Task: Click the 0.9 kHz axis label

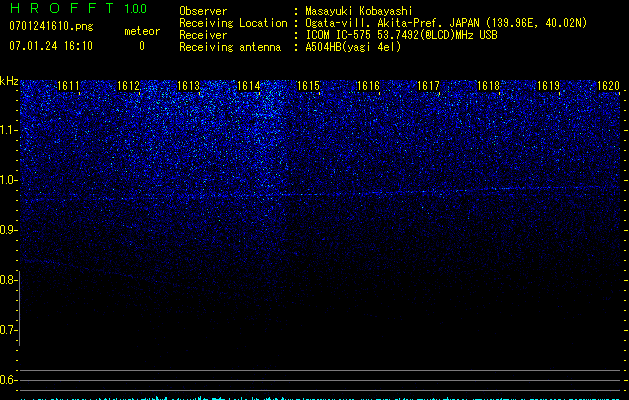Action: (8, 230)
